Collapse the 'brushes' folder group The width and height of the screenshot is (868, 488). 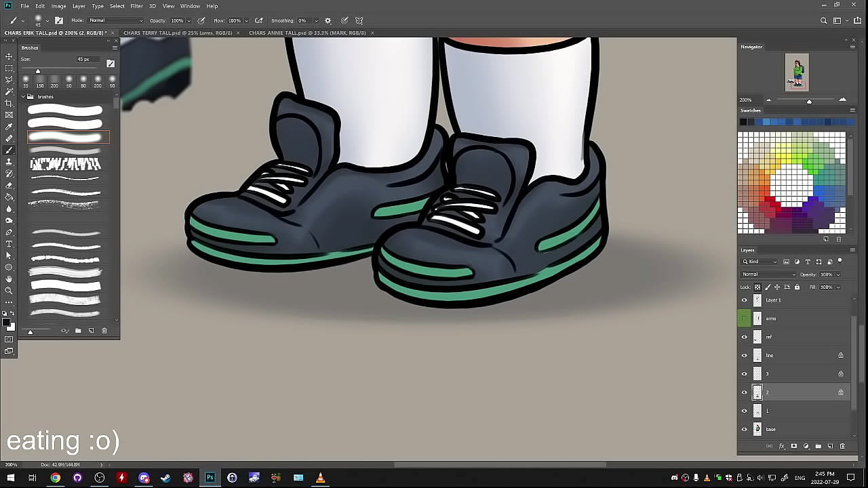[23, 97]
